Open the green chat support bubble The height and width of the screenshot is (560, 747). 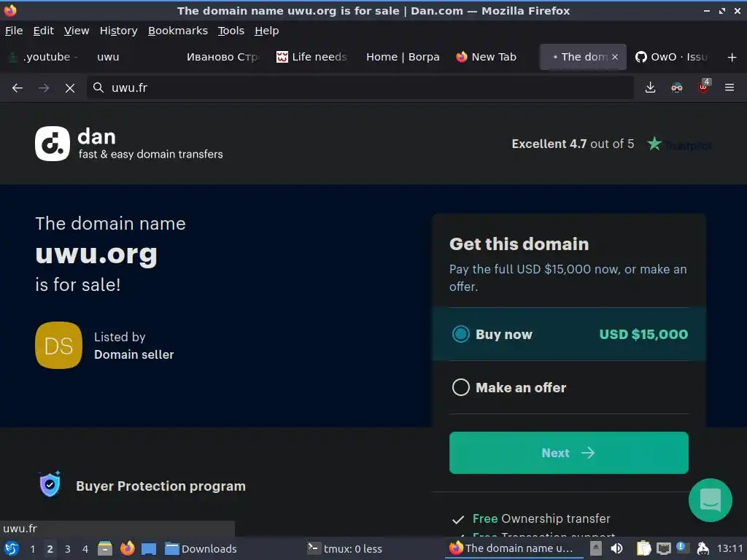click(711, 500)
